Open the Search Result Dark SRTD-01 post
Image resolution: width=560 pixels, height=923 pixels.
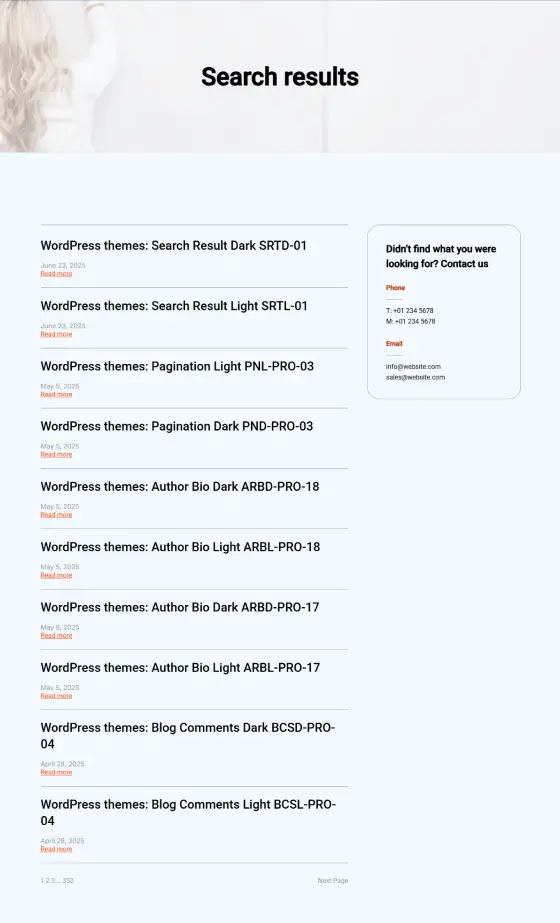pyautogui.click(x=174, y=245)
